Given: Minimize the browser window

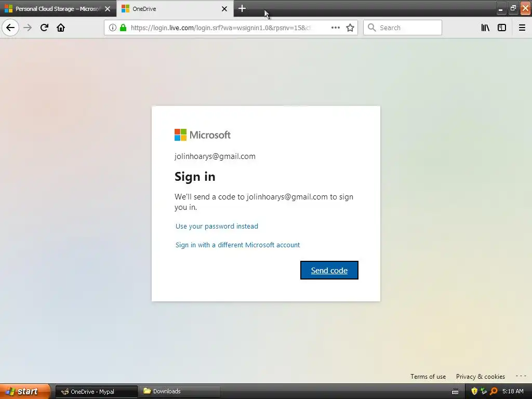Looking at the screenshot, I should (x=500, y=8).
